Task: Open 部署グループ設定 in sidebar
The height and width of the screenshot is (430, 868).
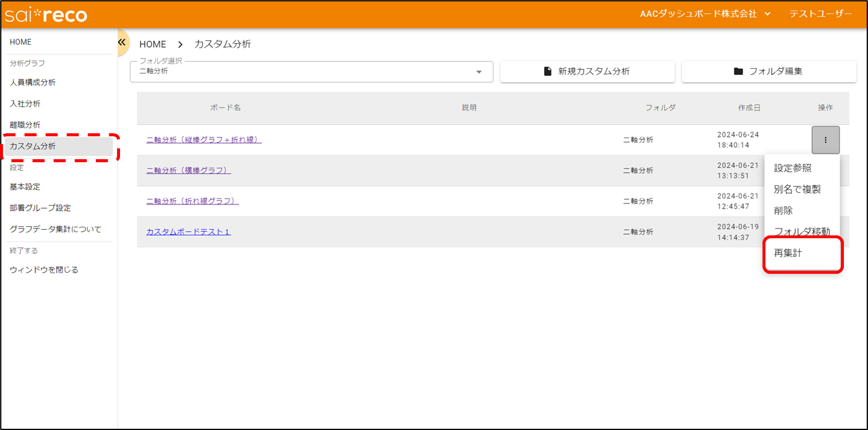Action: coord(40,208)
